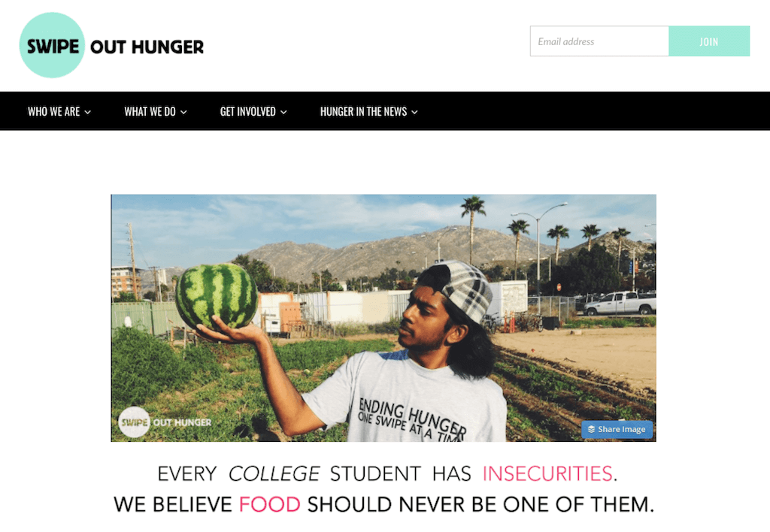Click the pink FOOD word in tagline

[270, 504]
